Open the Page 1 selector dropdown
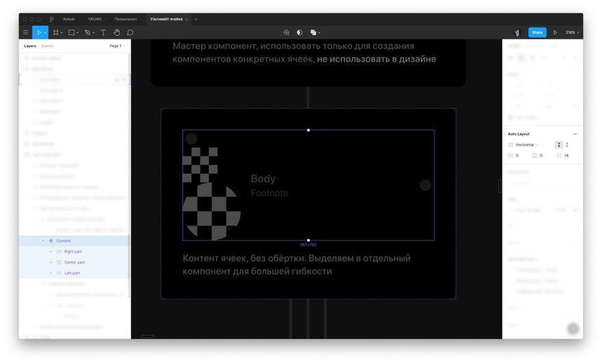The height and width of the screenshot is (364, 602). [x=117, y=46]
